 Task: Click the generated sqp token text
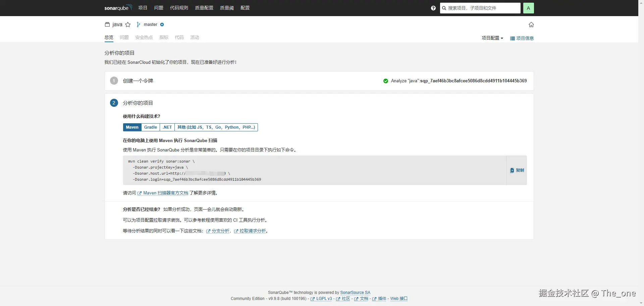click(473, 81)
